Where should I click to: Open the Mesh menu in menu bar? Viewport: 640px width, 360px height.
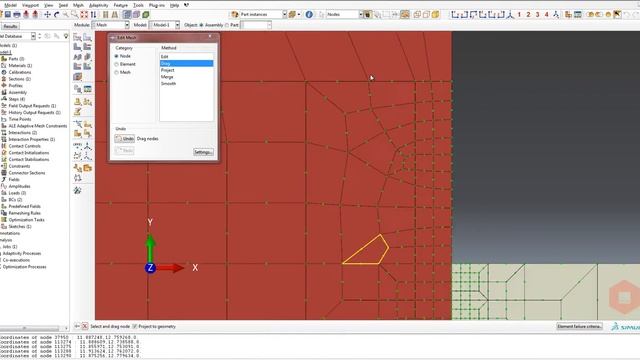point(78,5)
